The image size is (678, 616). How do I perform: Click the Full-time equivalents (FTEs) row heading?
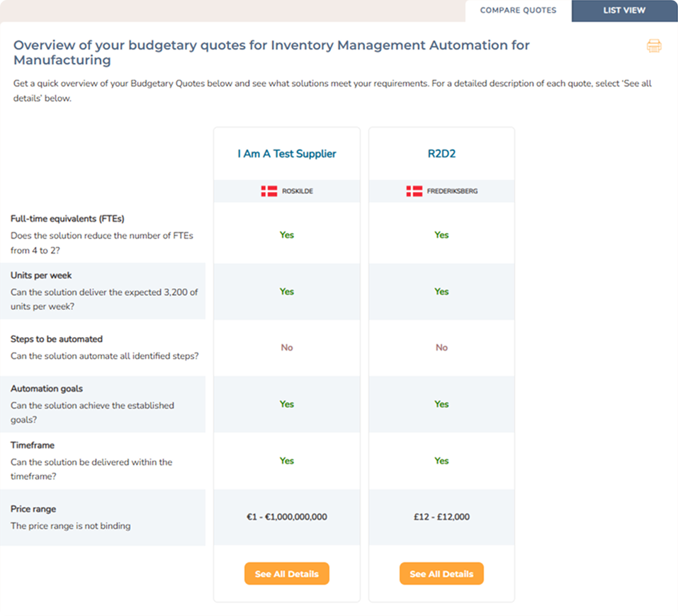click(67, 219)
